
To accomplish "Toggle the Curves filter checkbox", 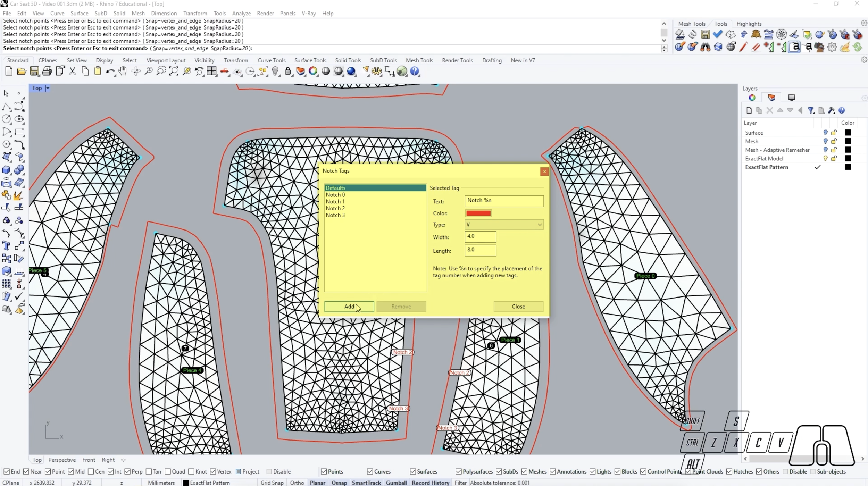I will (x=370, y=471).
